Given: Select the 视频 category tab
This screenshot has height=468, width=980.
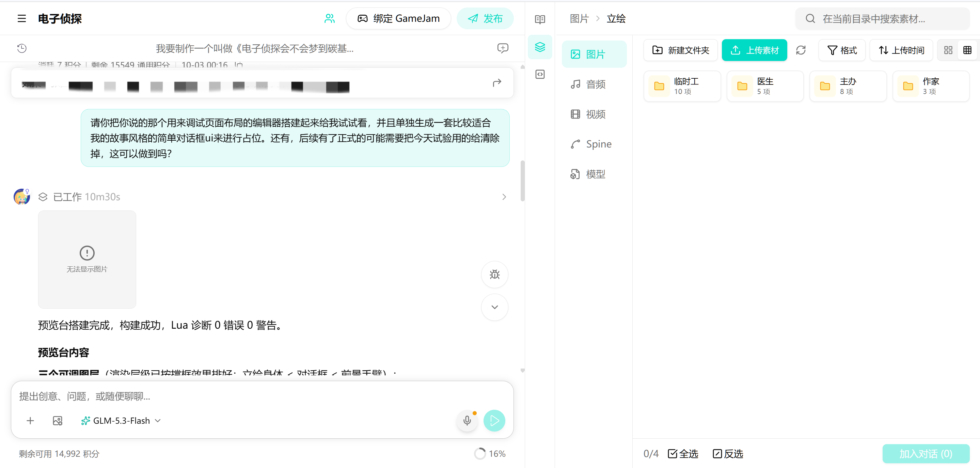Looking at the screenshot, I should click(594, 114).
